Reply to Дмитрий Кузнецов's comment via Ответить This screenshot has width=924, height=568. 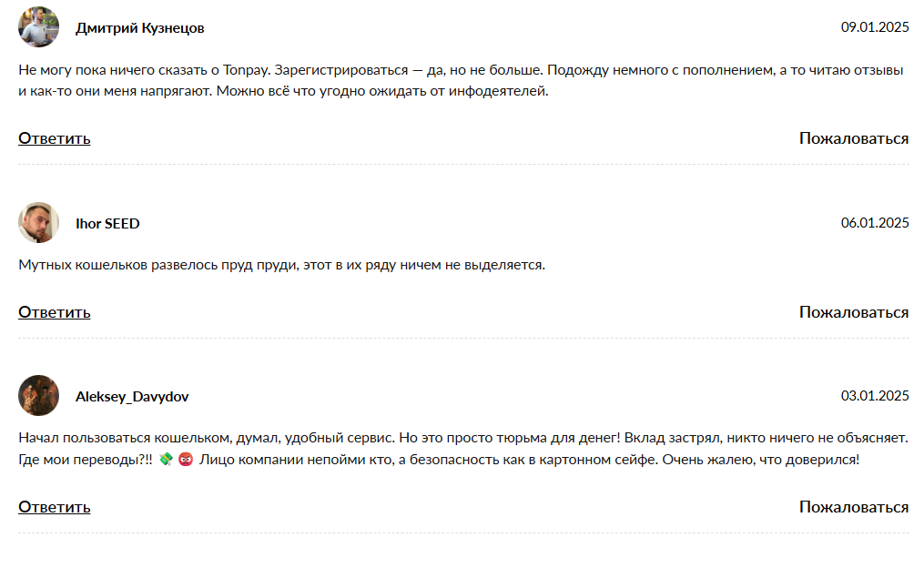[55, 138]
